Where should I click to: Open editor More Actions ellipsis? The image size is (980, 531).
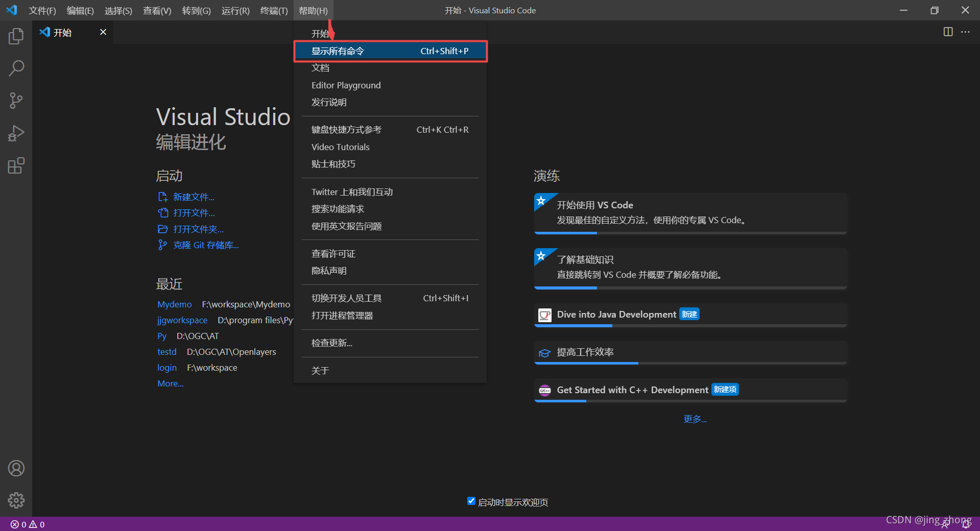[965, 32]
